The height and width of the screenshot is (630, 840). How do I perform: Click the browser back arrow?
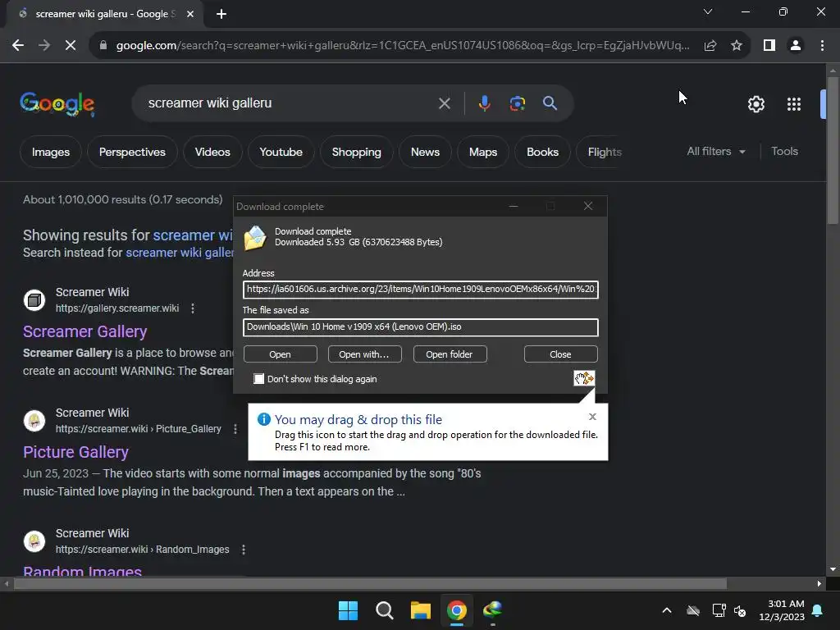pyautogui.click(x=18, y=46)
